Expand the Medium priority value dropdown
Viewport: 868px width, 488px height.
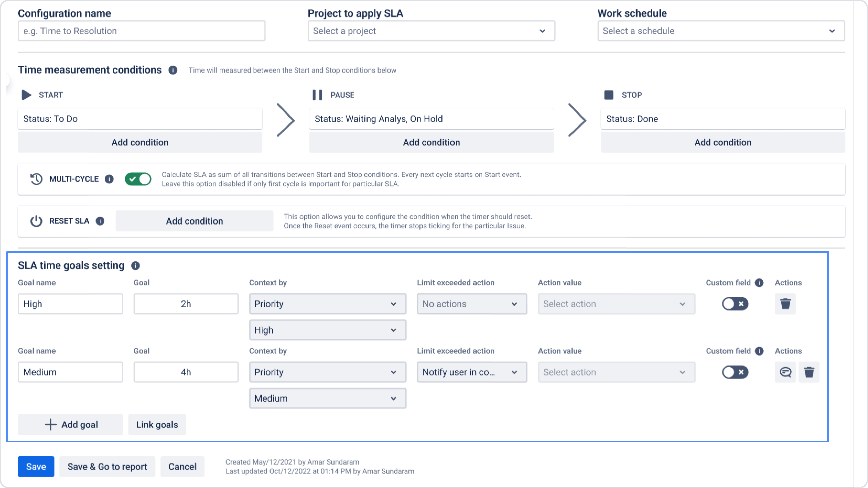click(x=328, y=398)
